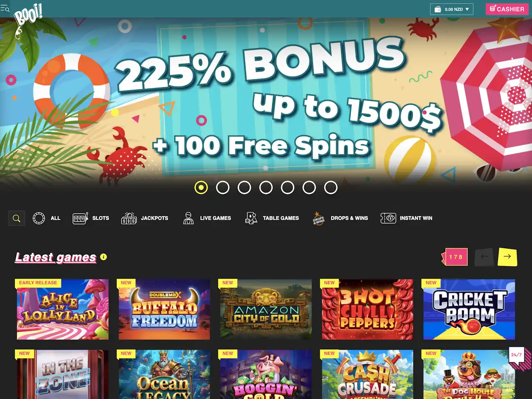Expand the 0.00 NZD balance dropdown
532x399 pixels.
click(452, 9)
